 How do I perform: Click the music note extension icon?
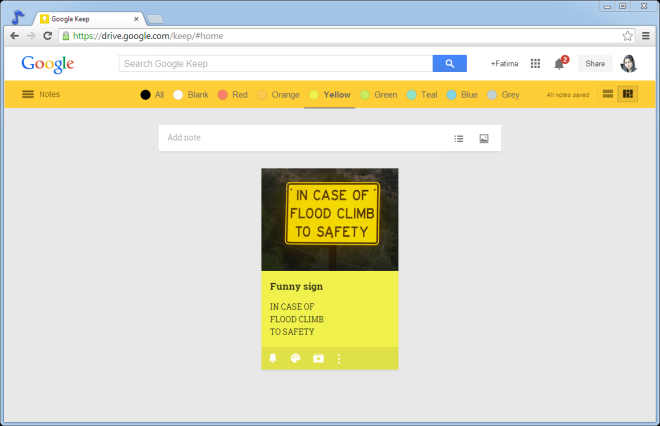(x=18, y=17)
